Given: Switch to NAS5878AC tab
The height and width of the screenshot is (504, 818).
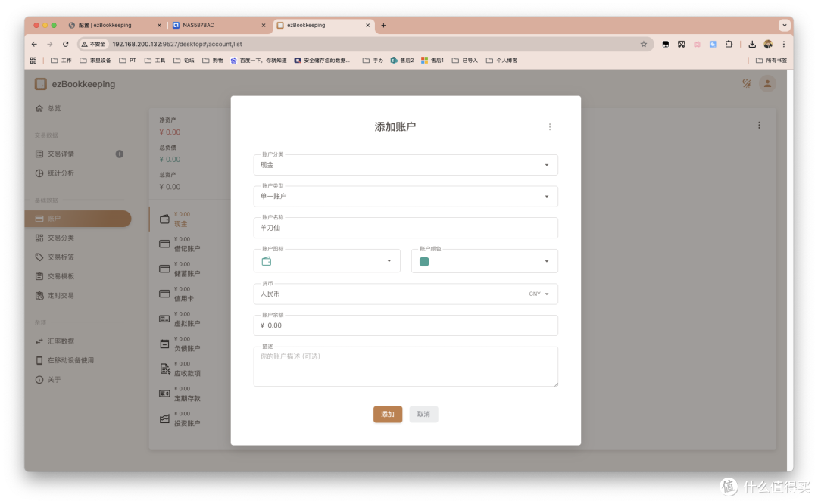Looking at the screenshot, I should (x=219, y=25).
